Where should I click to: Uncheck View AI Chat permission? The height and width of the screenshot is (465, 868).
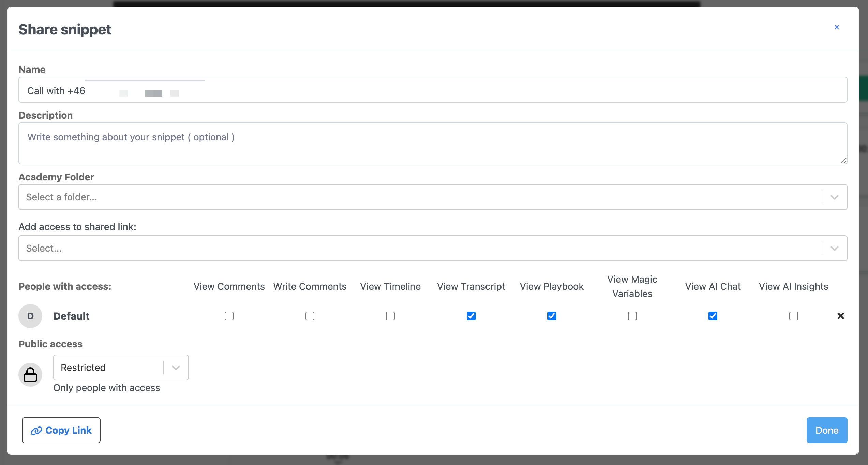[713, 316]
